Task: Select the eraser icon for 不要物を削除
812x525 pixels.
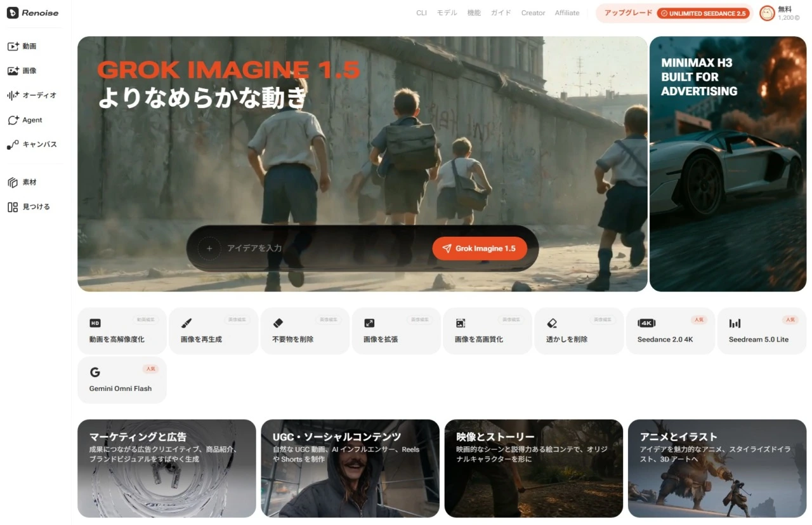Action: pyautogui.click(x=278, y=323)
